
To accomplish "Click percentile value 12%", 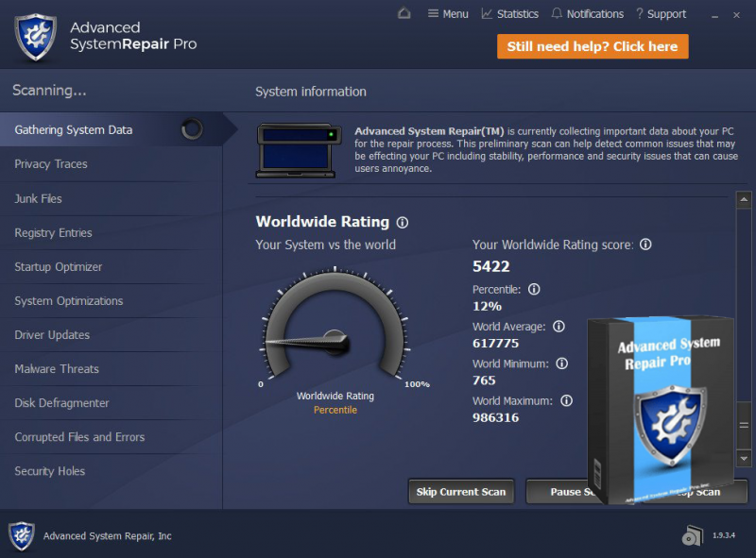I will (487, 306).
